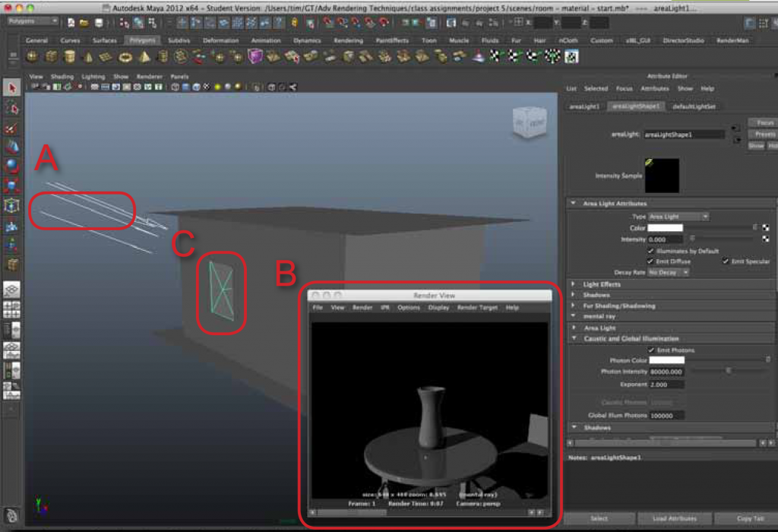Click the Photon Intensity input field
778x532 pixels.
click(x=667, y=372)
